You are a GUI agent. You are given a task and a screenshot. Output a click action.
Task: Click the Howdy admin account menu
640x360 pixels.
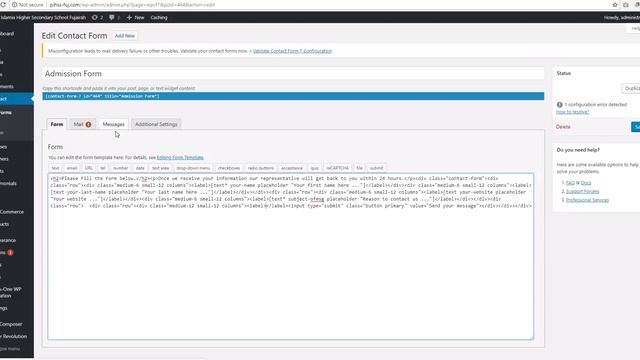622,18
